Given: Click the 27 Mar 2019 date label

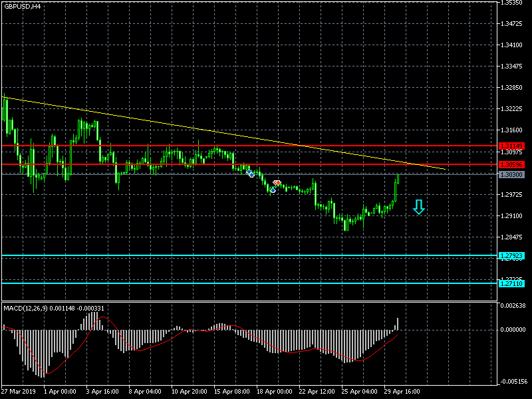Looking at the screenshot, I should 18,392.
